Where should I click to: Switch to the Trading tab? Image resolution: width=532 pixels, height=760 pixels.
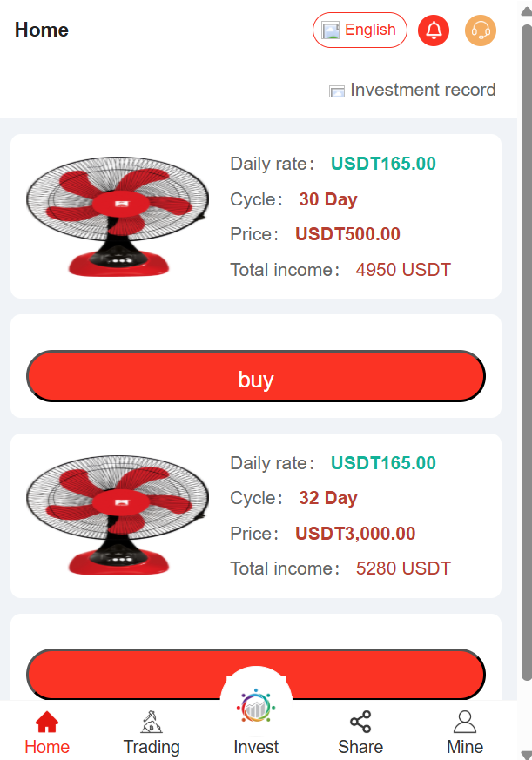coord(152,747)
